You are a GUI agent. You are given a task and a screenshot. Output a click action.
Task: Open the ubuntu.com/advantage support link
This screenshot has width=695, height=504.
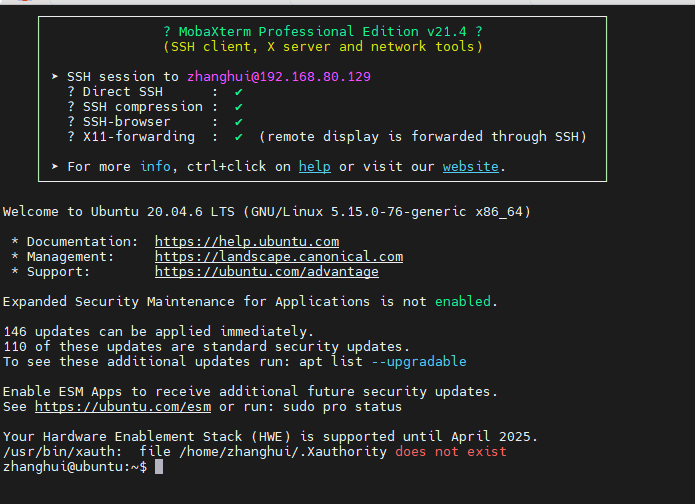click(267, 272)
